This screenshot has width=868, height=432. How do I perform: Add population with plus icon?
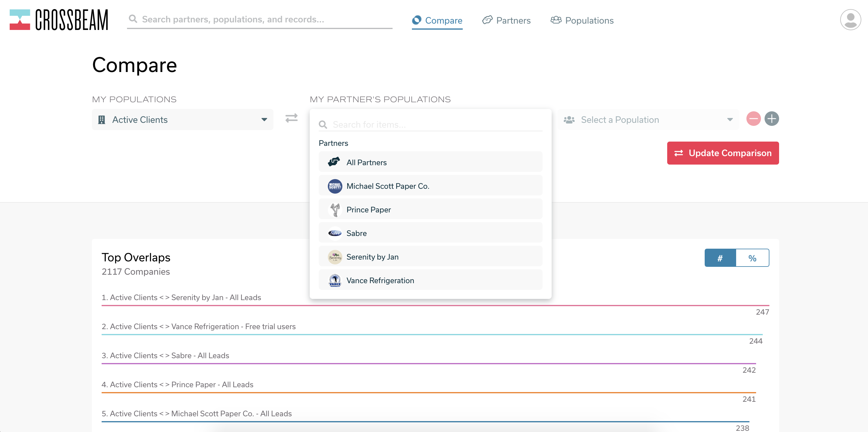(x=771, y=119)
